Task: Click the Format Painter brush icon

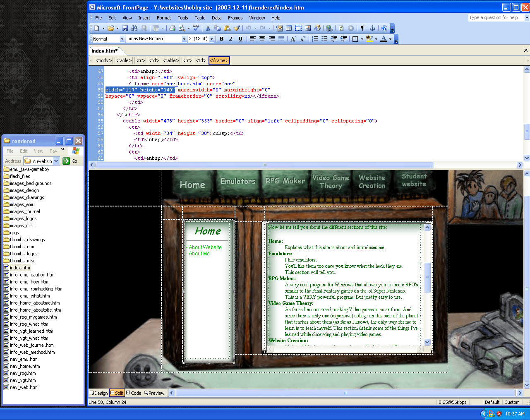Action: coord(237,28)
